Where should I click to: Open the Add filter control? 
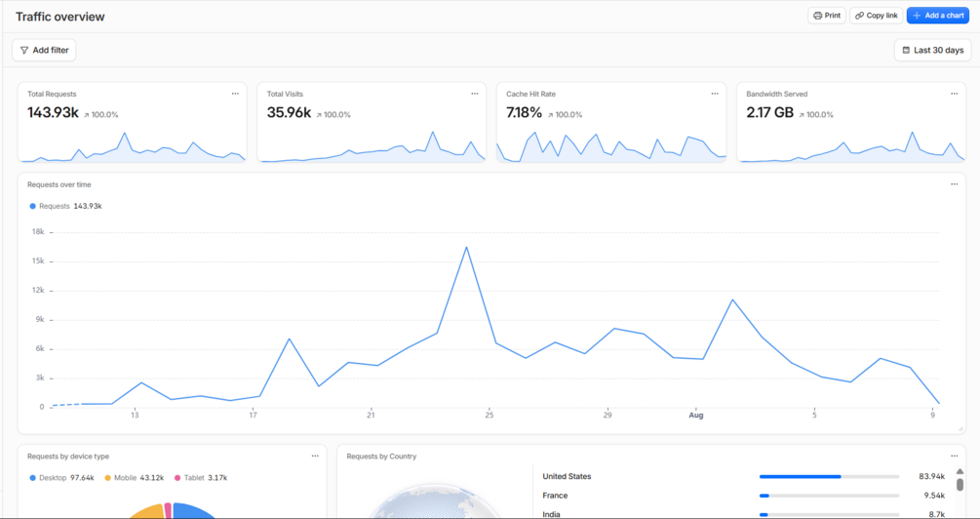click(44, 50)
